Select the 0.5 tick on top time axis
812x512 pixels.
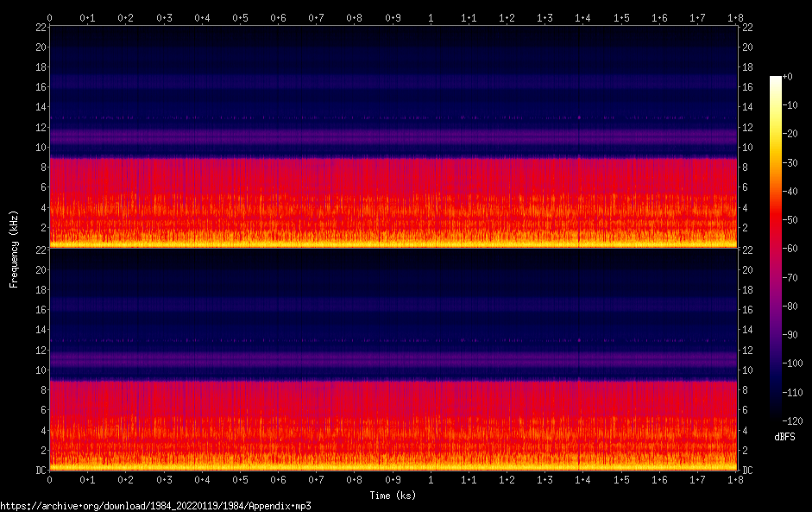pos(240,17)
